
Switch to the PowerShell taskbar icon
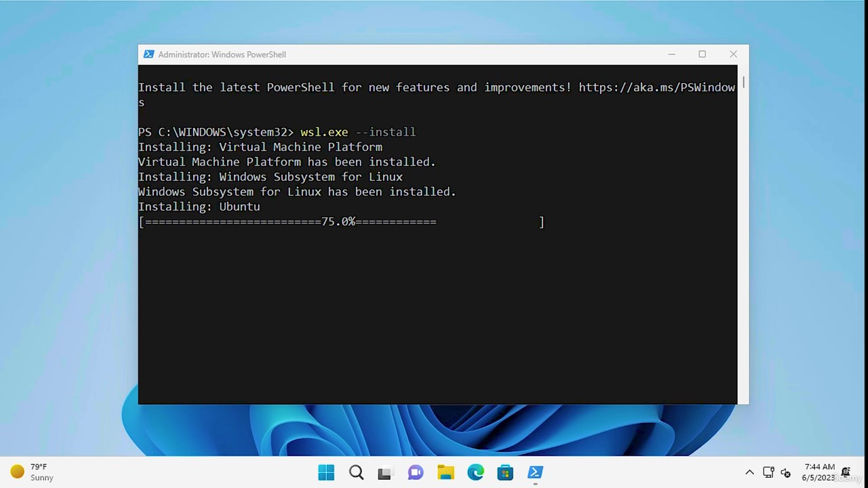click(535, 472)
